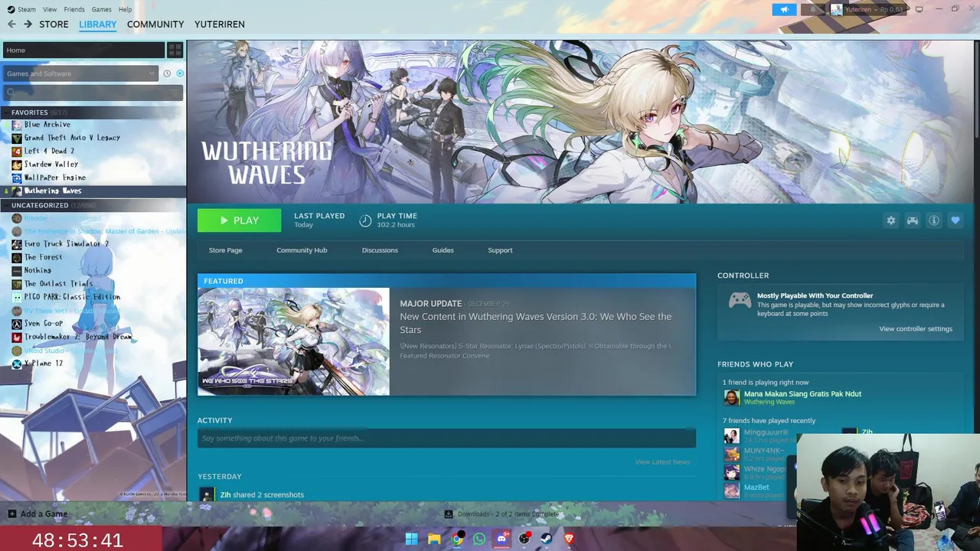Select Grand Theft Auto V Legacy
Screen dimensions: 980x551
[x=71, y=138]
